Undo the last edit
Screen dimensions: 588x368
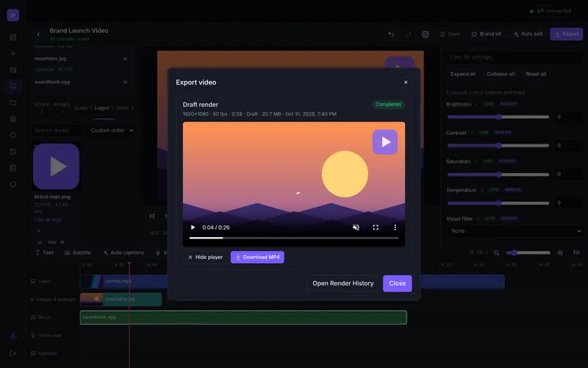pos(391,34)
